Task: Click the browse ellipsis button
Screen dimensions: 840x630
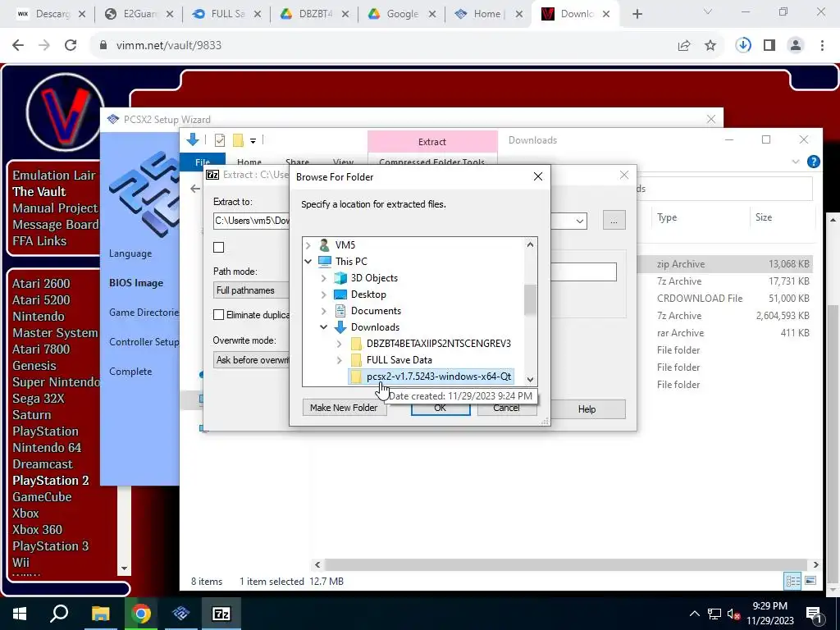Action: point(614,220)
